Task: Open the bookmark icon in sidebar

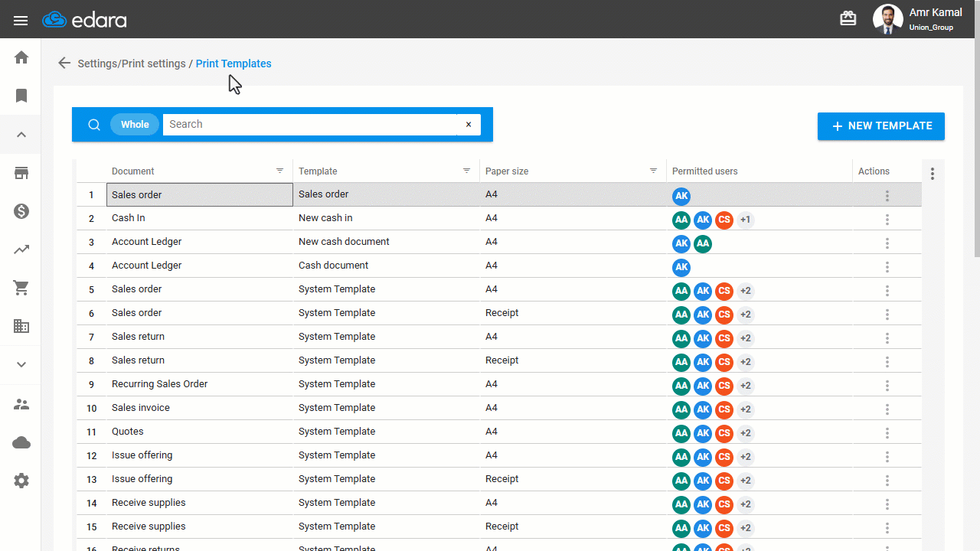Action: [21, 96]
